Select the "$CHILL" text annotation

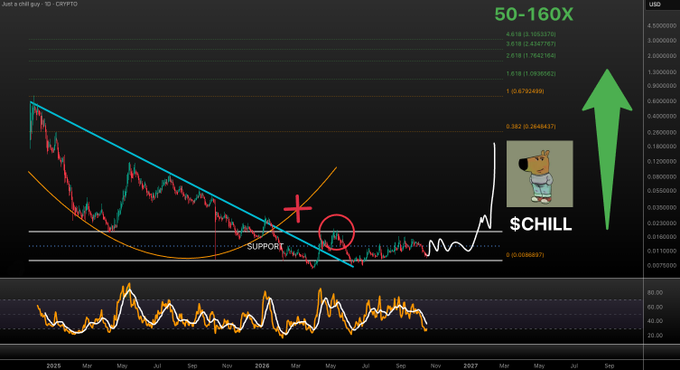click(541, 224)
